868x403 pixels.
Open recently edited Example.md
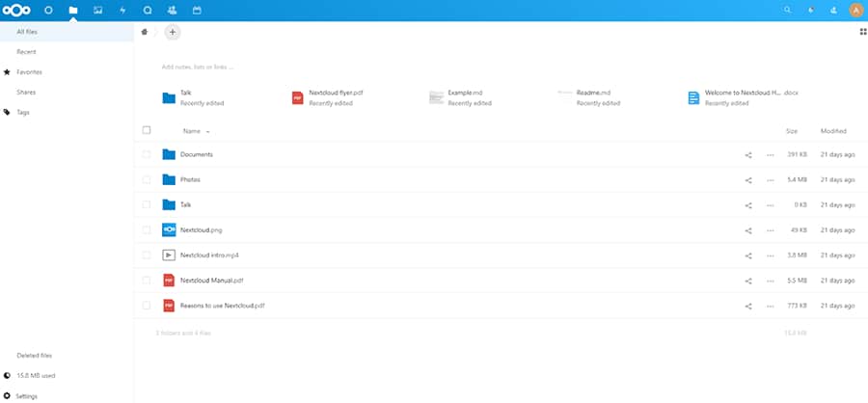pos(461,98)
